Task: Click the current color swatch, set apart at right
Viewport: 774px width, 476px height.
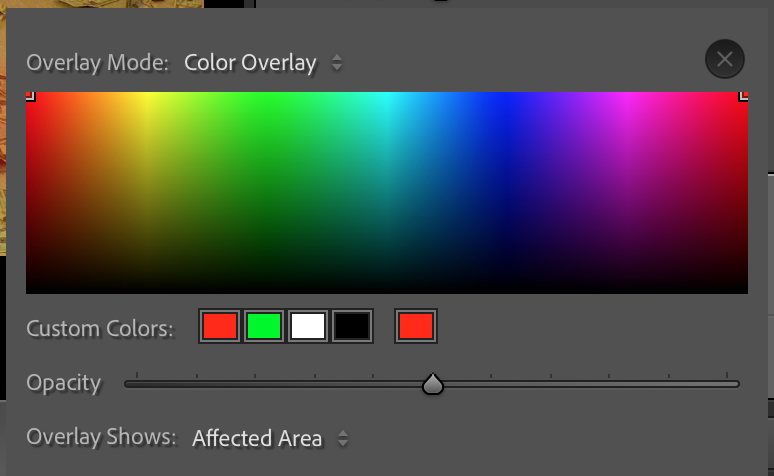Action: (x=416, y=326)
